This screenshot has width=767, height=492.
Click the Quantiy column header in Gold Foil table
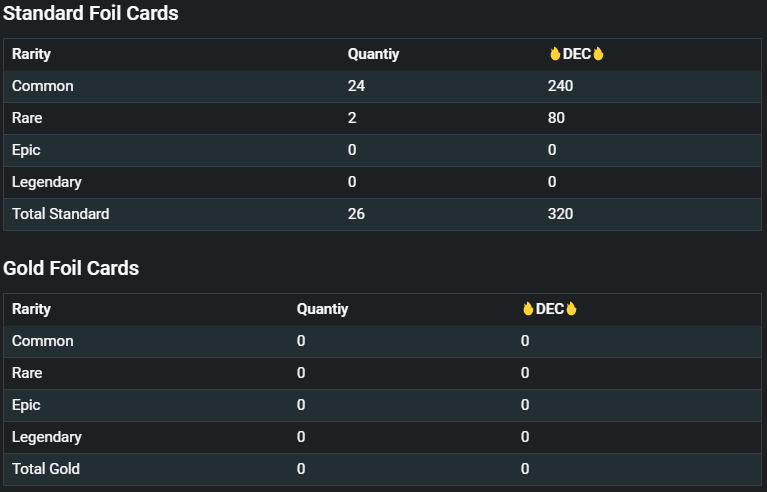pyautogui.click(x=323, y=309)
